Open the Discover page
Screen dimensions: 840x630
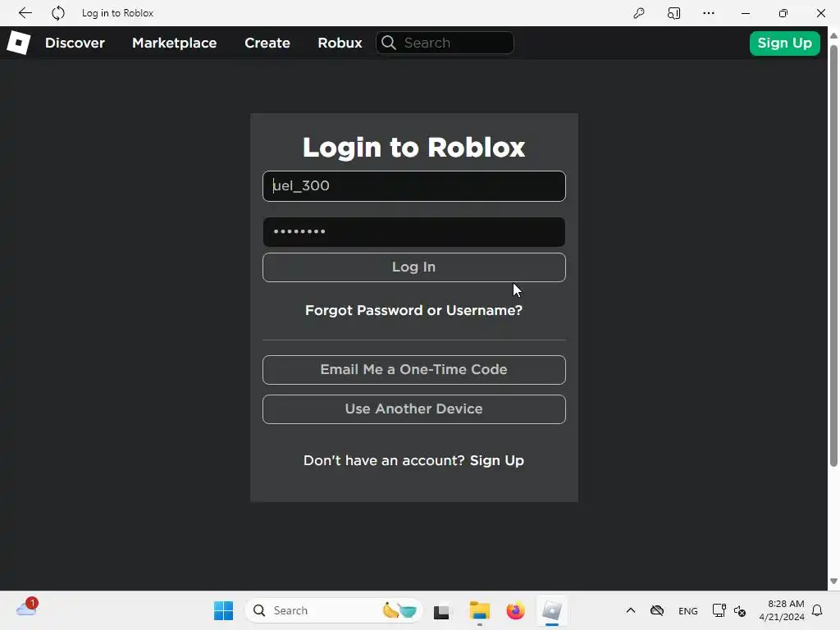(75, 43)
